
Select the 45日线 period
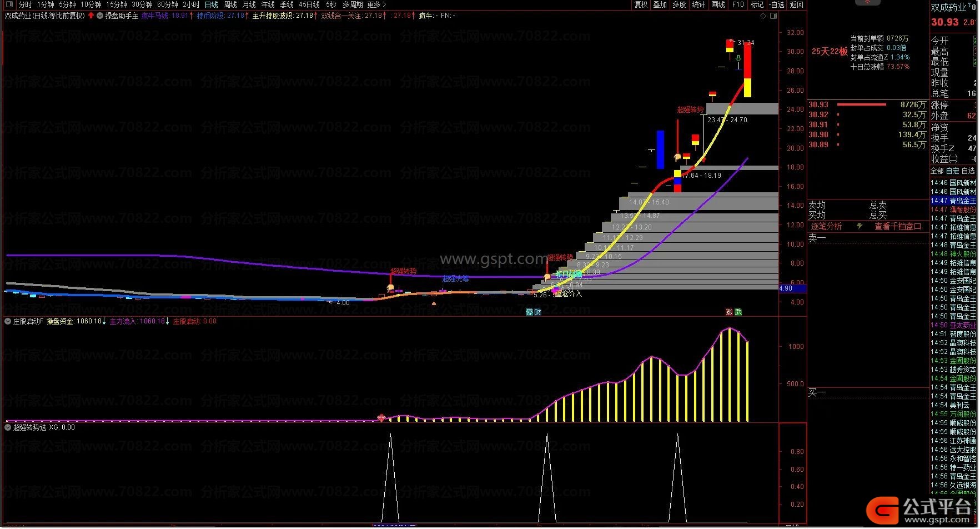pos(309,4)
